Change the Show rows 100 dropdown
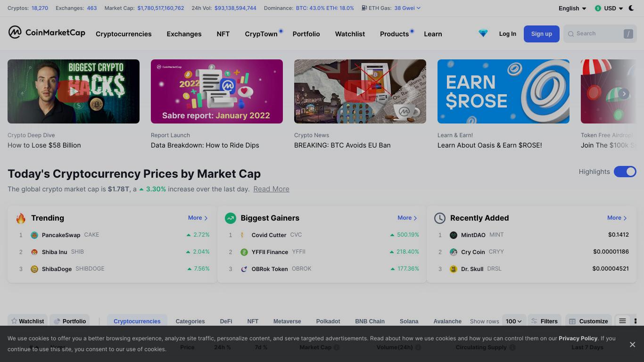Image resolution: width=644 pixels, height=362 pixels. click(513, 321)
